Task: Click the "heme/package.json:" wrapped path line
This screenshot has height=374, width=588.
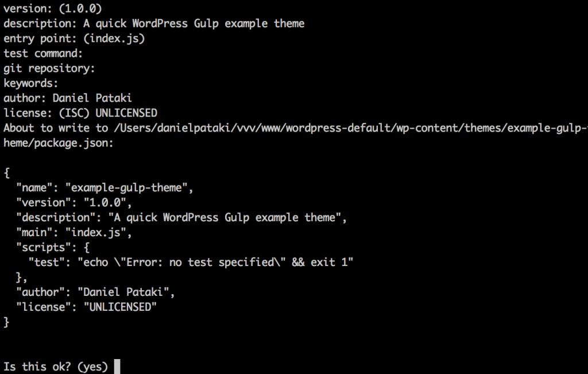Action: tap(59, 143)
